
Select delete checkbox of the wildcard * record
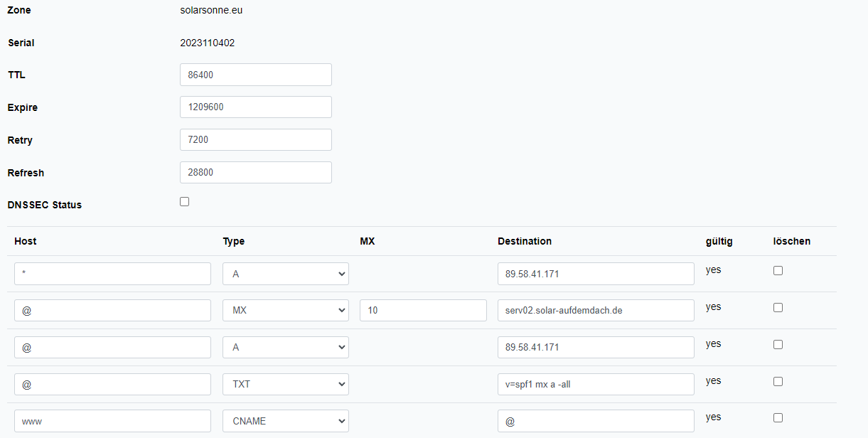click(x=778, y=270)
